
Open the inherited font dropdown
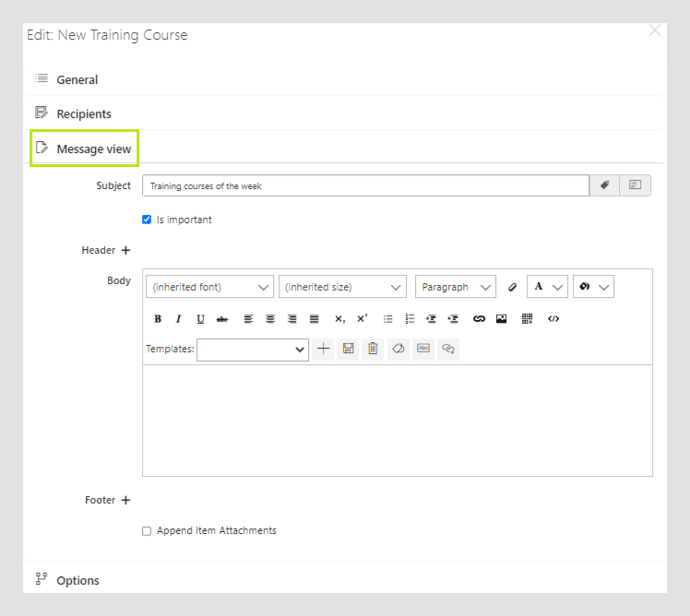click(210, 287)
